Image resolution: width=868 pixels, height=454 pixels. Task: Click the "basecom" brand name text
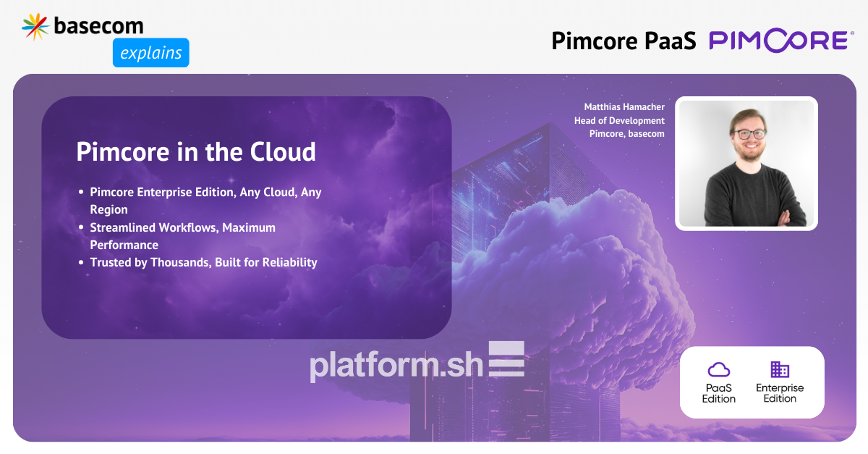pos(99,26)
